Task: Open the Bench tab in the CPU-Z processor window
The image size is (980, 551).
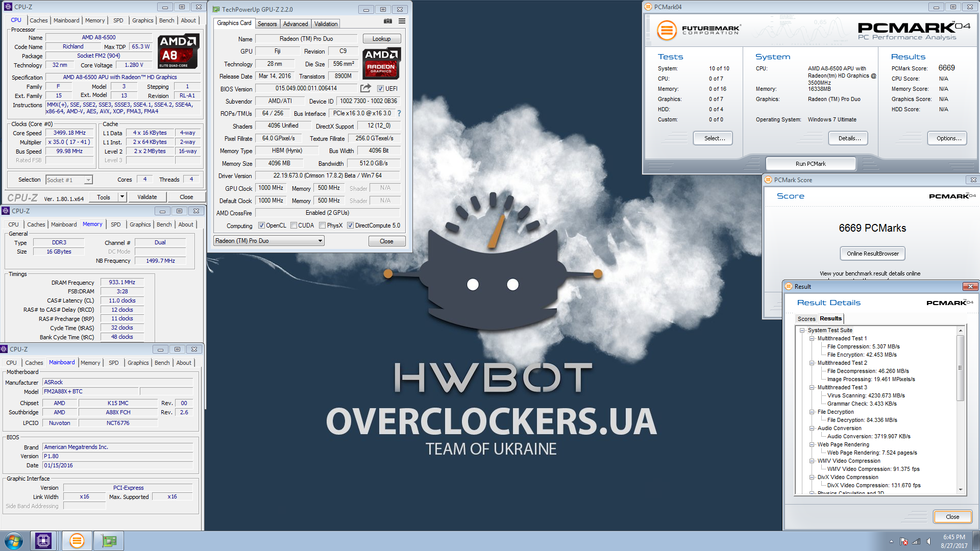Action: [x=166, y=20]
